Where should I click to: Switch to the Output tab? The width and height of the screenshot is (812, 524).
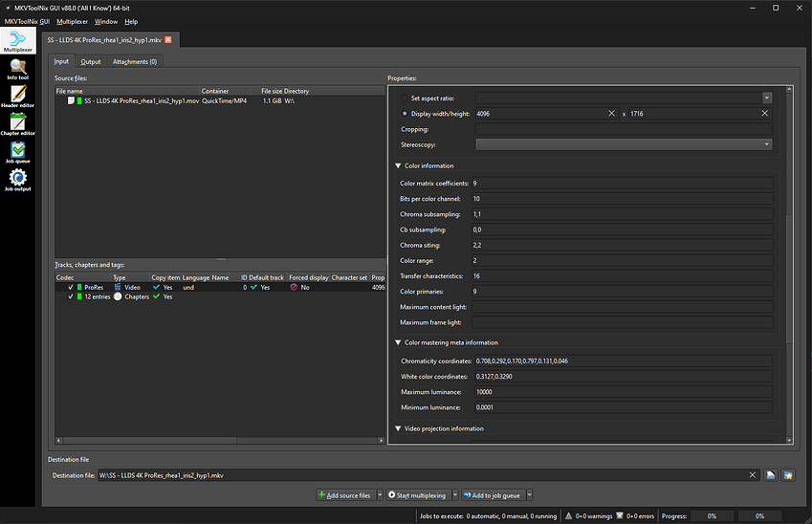coord(90,61)
